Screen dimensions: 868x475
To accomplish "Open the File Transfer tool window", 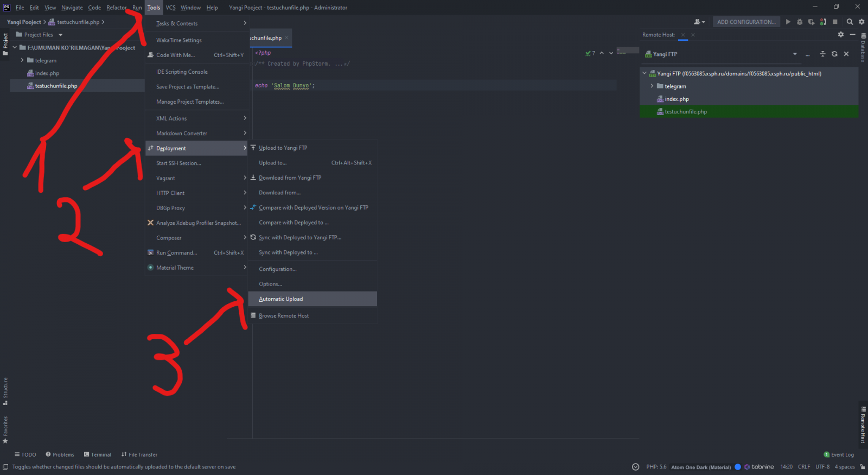I will (x=139, y=454).
